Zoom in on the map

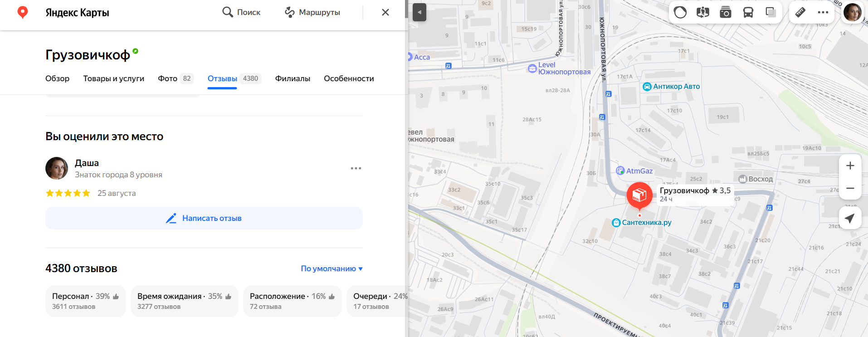(x=850, y=166)
